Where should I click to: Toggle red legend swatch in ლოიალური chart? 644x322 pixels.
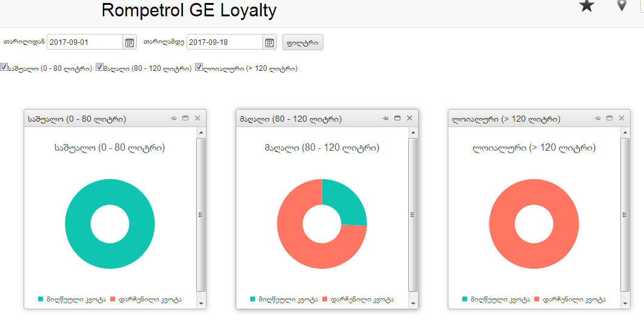point(537,300)
